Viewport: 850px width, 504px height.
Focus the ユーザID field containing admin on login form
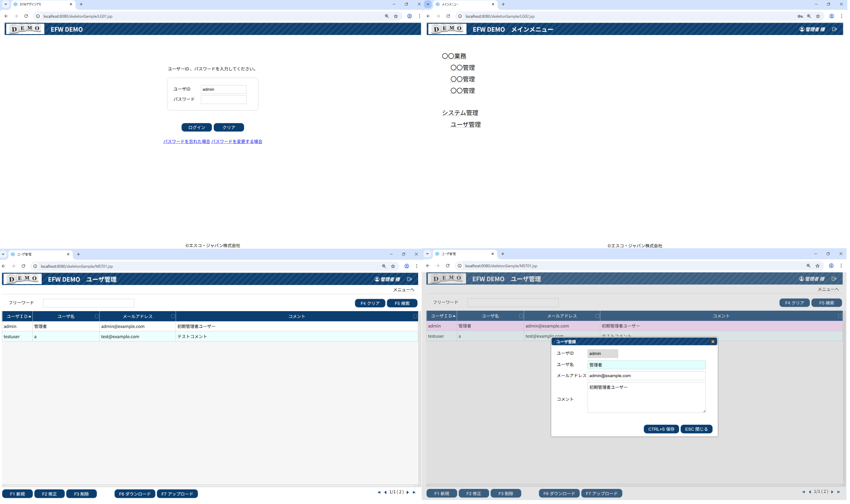[x=223, y=90]
